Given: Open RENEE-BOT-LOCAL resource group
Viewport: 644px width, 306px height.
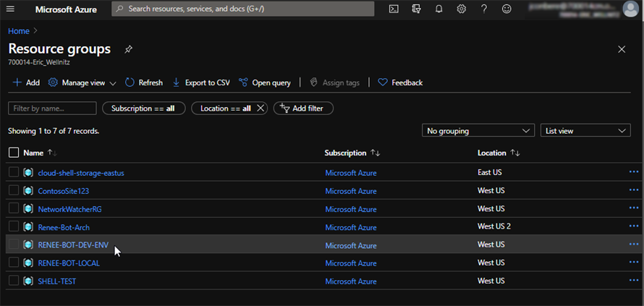Looking at the screenshot, I should click(x=69, y=263).
